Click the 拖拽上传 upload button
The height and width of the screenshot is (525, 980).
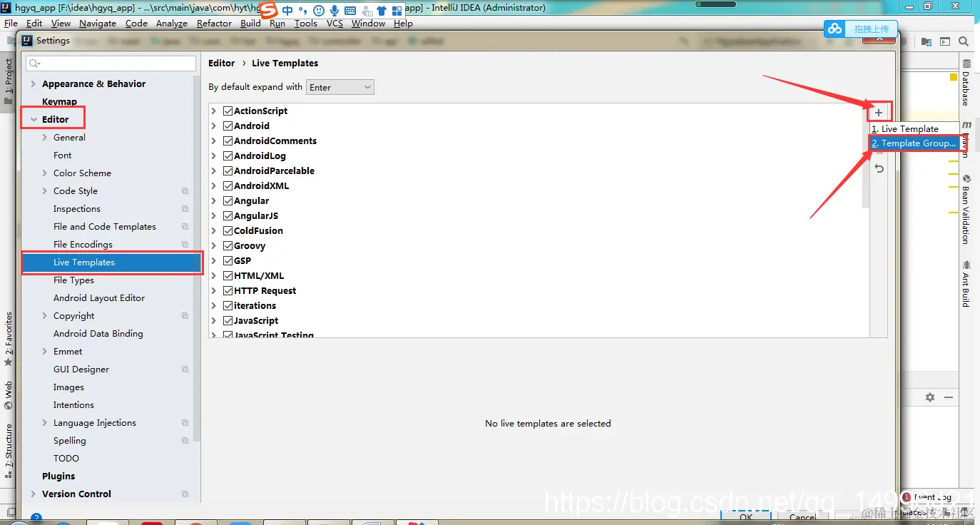tap(872, 29)
